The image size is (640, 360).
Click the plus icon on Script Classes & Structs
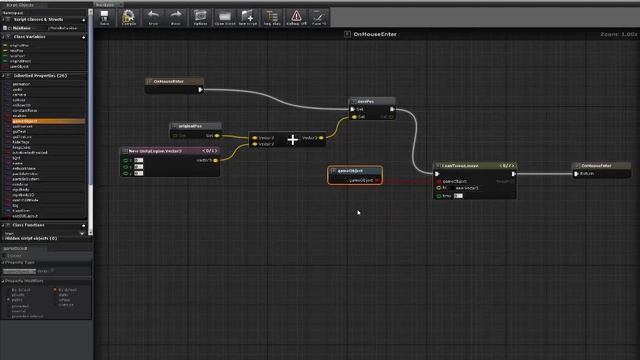(84, 20)
